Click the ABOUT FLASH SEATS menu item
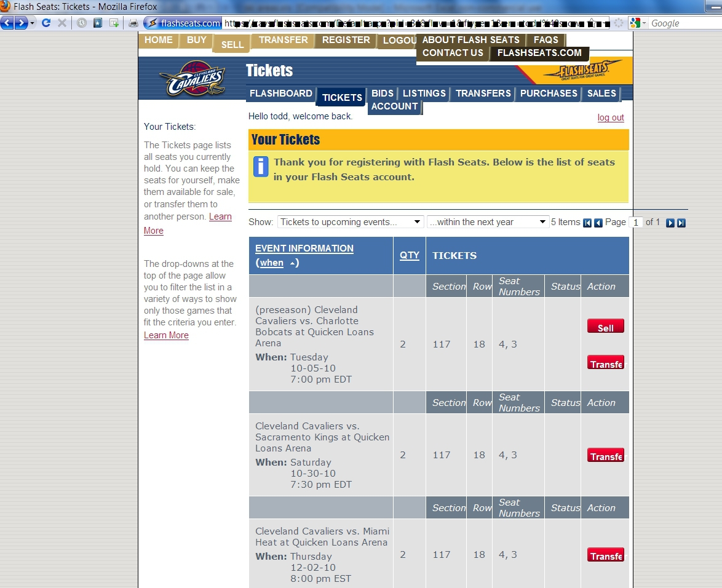Viewport: 722px width, 588px height. pyautogui.click(x=470, y=40)
